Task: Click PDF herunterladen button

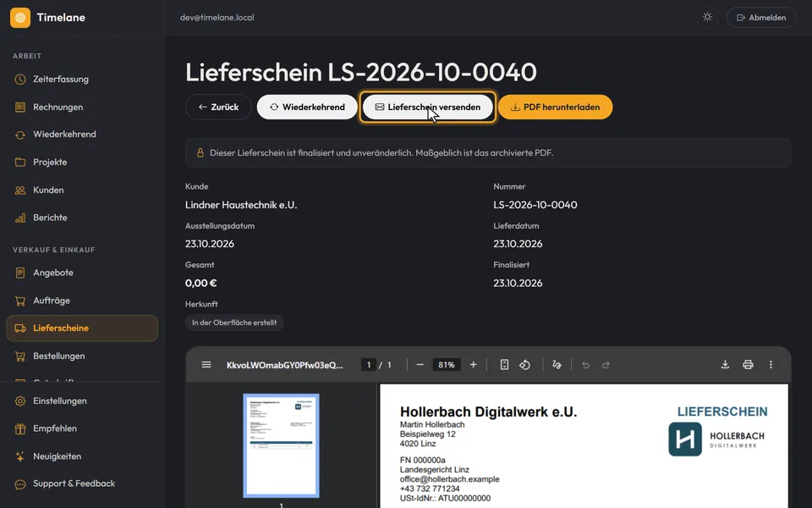Action: pyautogui.click(x=555, y=107)
